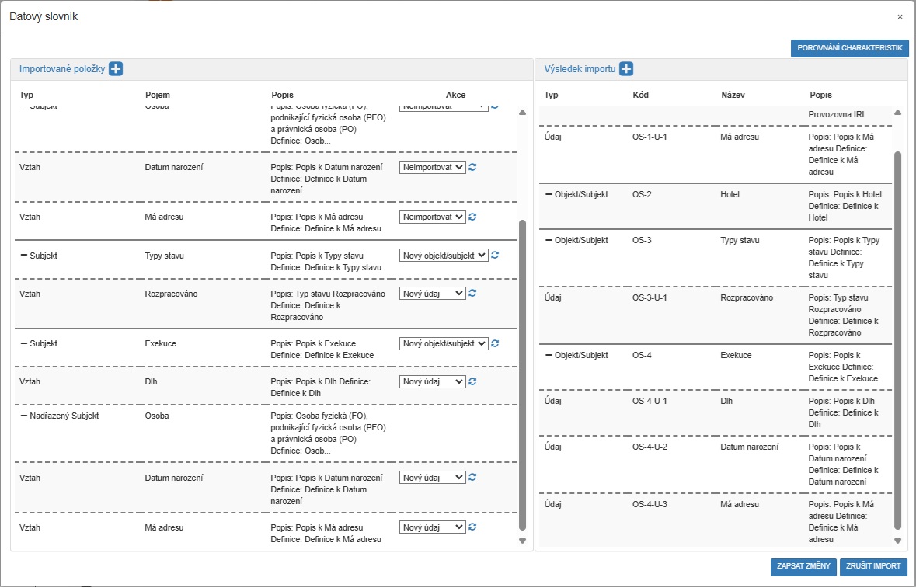Click refresh icon beside Neimportovat for Datum narození
The image size is (916, 588).
coord(472,167)
